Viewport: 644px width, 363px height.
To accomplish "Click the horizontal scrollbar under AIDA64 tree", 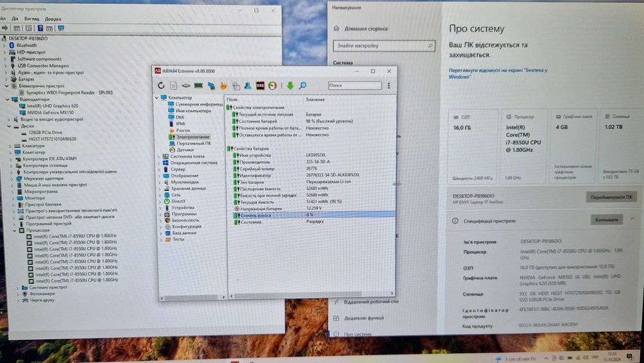I will click(x=193, y=297).
